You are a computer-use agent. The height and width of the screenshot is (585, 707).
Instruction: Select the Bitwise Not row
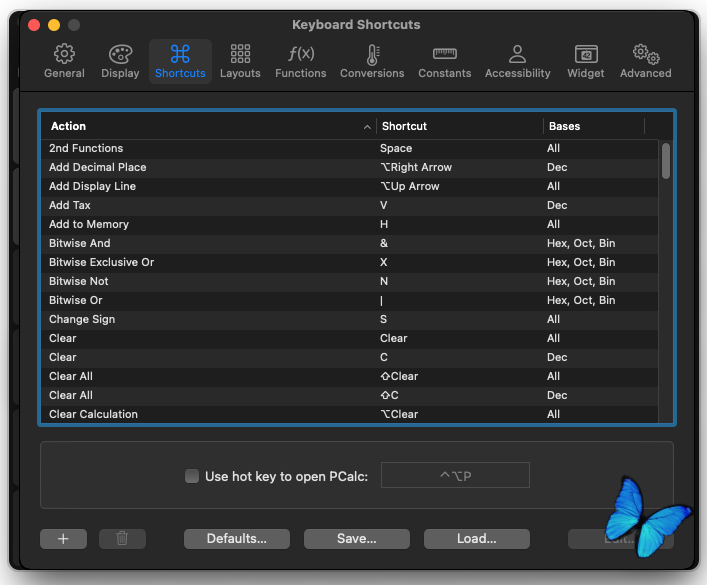[349, 281]
